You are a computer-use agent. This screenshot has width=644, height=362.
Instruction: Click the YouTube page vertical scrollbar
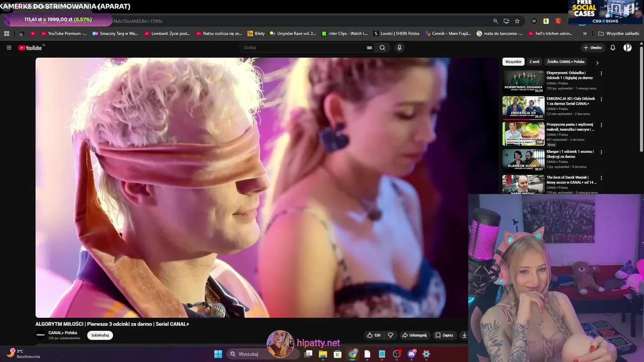pos(641,98)
